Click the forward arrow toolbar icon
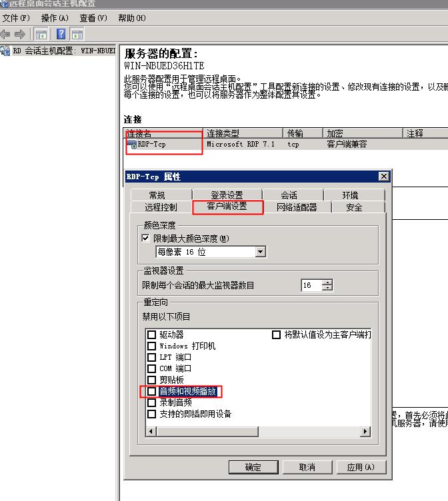The height and width of the screenshot is (501, 448). coord(19,34)
